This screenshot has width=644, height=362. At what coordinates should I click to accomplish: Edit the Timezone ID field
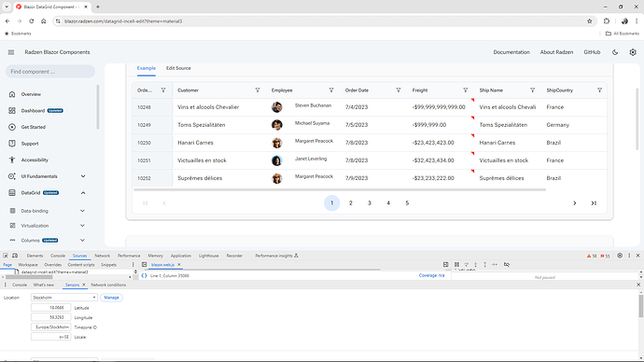(51, 327)
